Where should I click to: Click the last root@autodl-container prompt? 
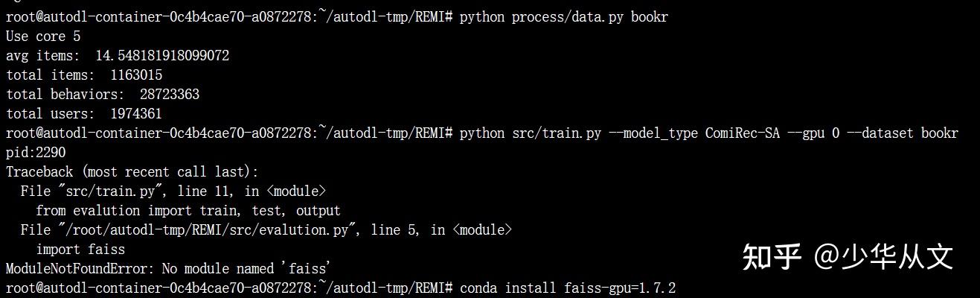[x=229, y=288]
